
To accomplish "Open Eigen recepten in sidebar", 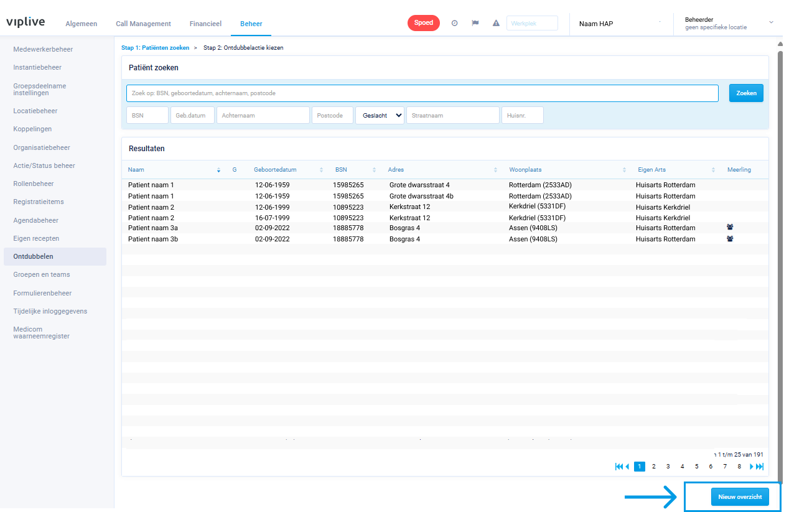I will pos(36,238).
